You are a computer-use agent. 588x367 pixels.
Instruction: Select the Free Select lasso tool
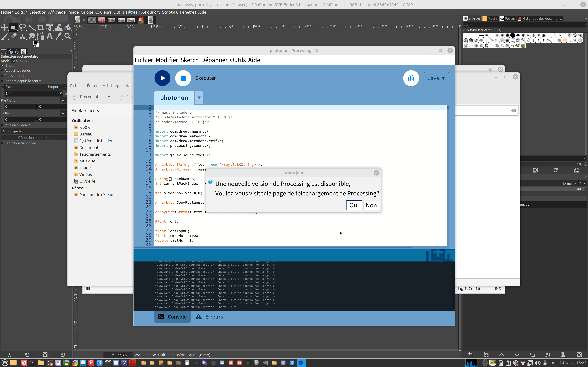pos(22,27)
